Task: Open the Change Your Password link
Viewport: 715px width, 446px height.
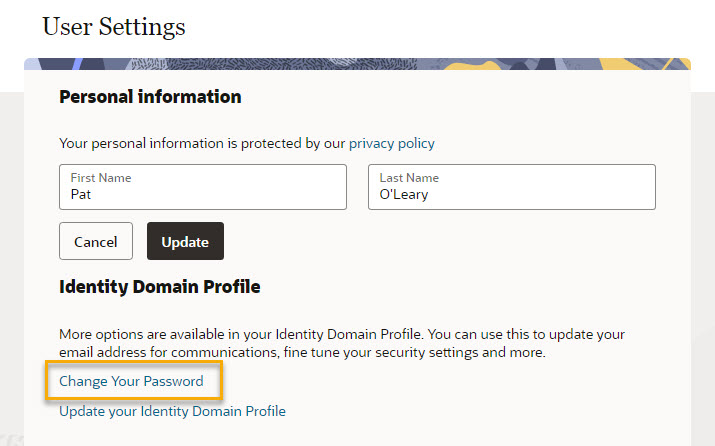Action: pos(131,381)
